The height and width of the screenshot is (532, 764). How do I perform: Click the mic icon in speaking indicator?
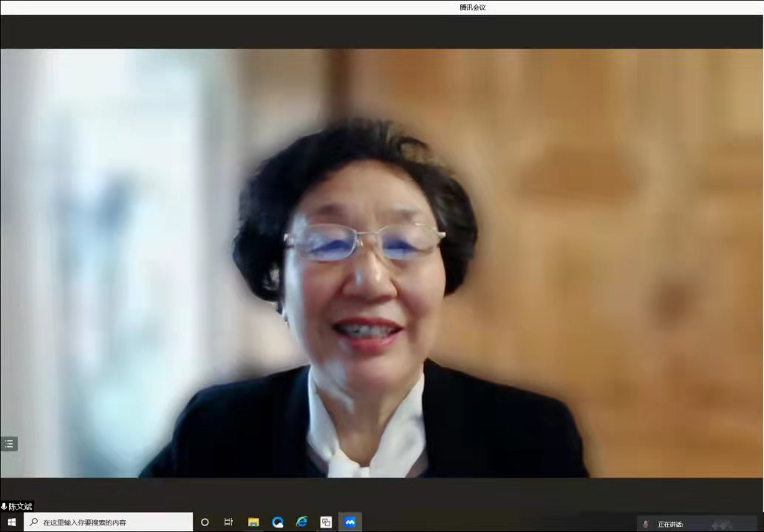[646, 524]
